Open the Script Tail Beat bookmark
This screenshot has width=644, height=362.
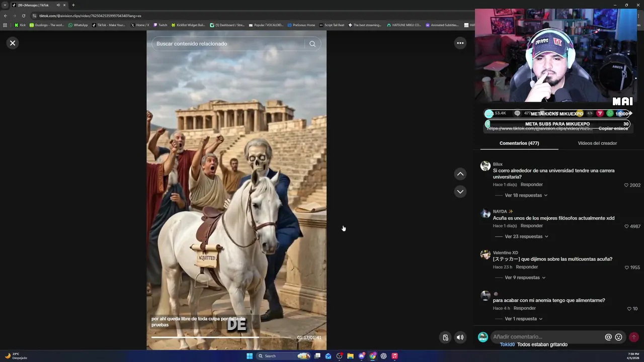point(332,25)
